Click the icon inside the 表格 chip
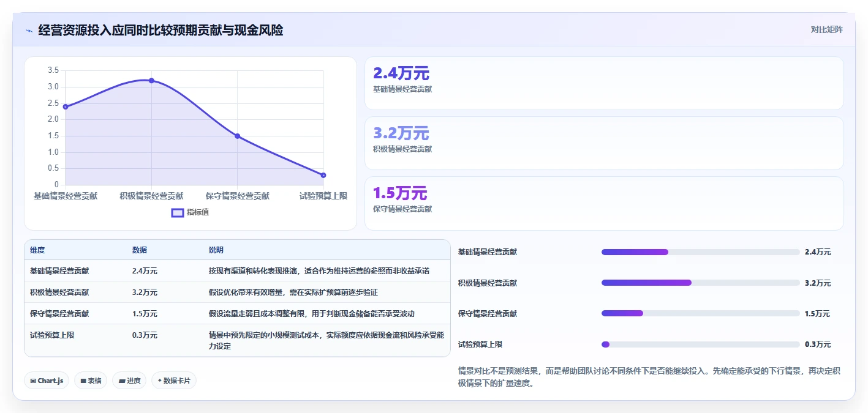Viewport: 868px width, 413px height. click(83, 381)
